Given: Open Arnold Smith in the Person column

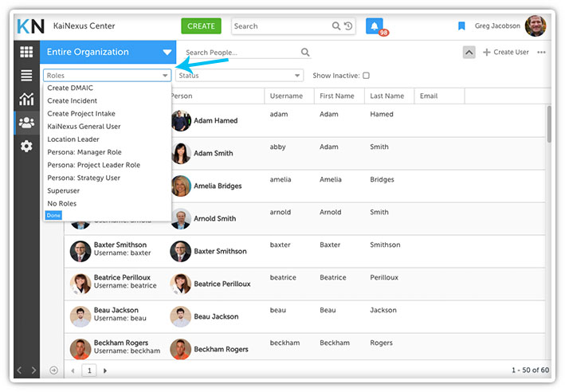Looking at the screenshot, I should click(x=214, y=218).
